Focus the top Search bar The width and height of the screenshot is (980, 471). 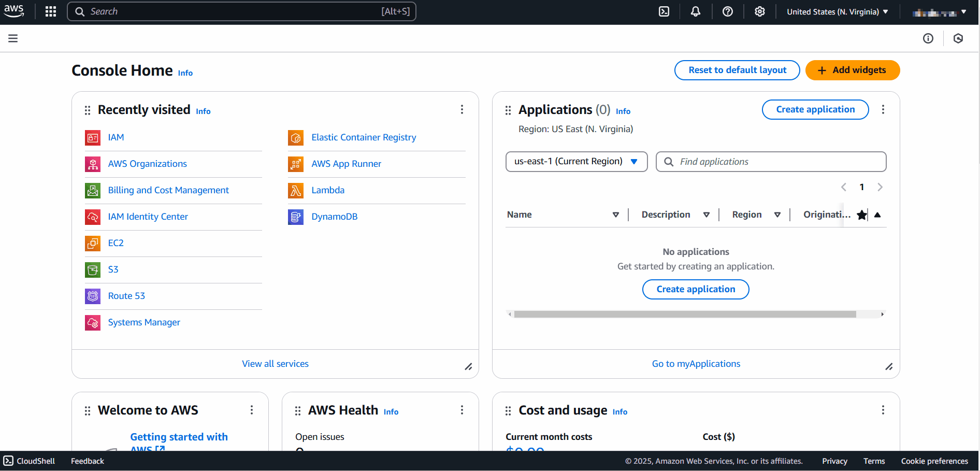[x=241, y=11]
